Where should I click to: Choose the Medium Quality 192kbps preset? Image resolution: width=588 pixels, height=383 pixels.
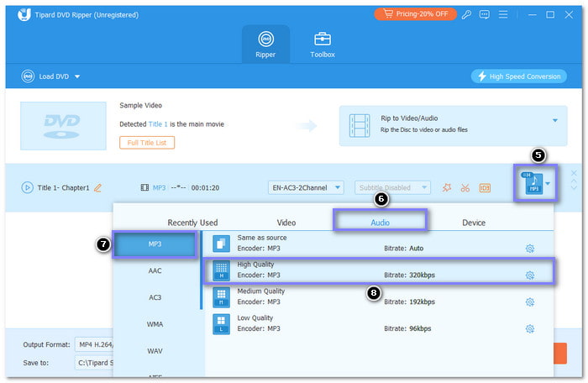point(379,296)
